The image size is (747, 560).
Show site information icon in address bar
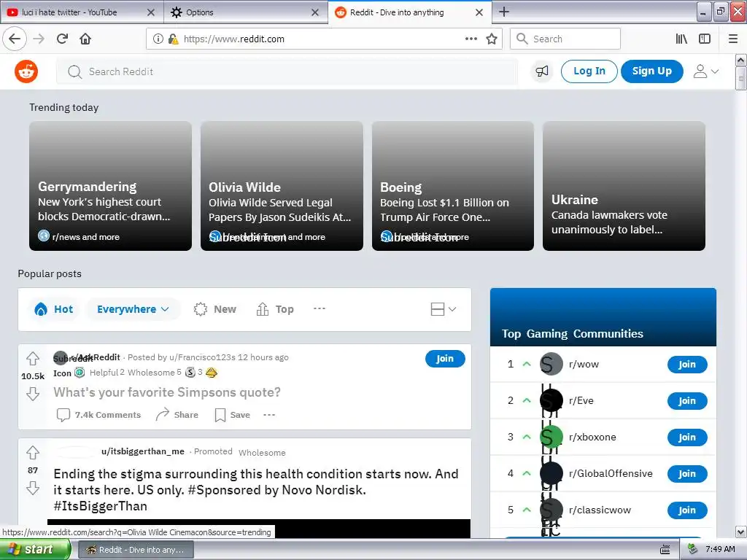click(158, 39)
